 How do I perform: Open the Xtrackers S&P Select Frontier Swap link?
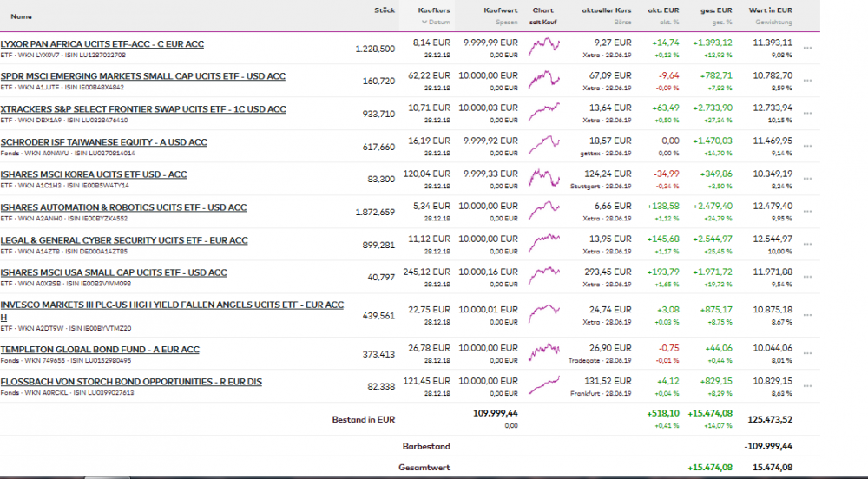point(143,109)
